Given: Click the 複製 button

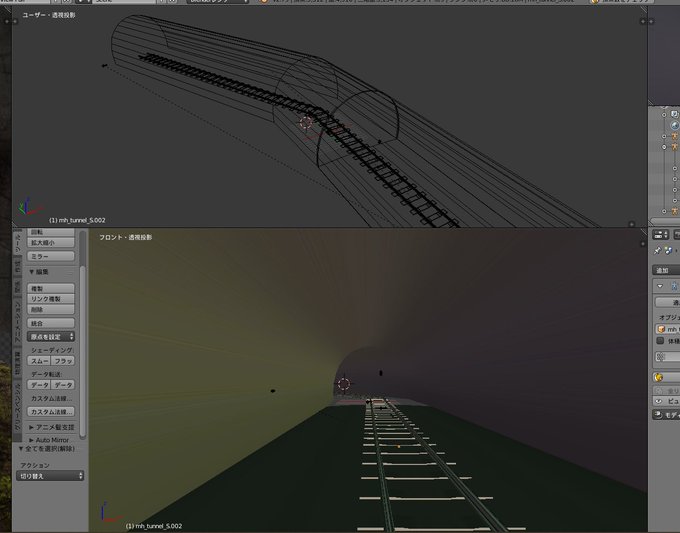Looking at the screenshot, I should tap(51, 288).
